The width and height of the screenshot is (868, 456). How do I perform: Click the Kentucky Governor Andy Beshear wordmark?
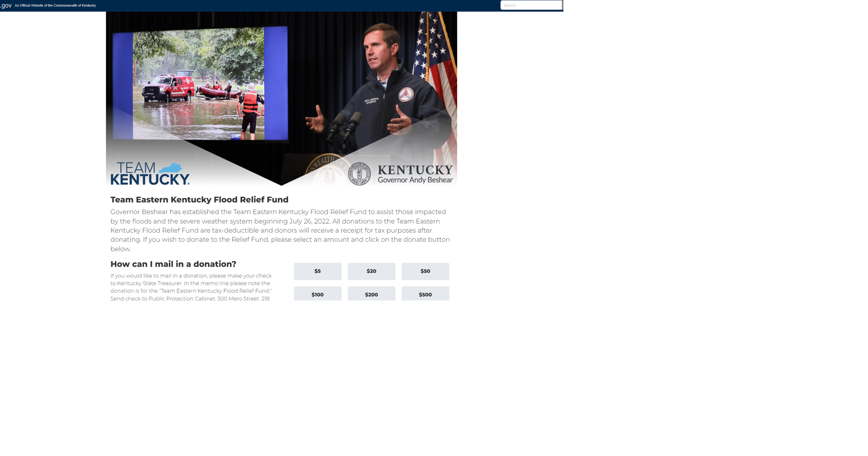[415, 174]
